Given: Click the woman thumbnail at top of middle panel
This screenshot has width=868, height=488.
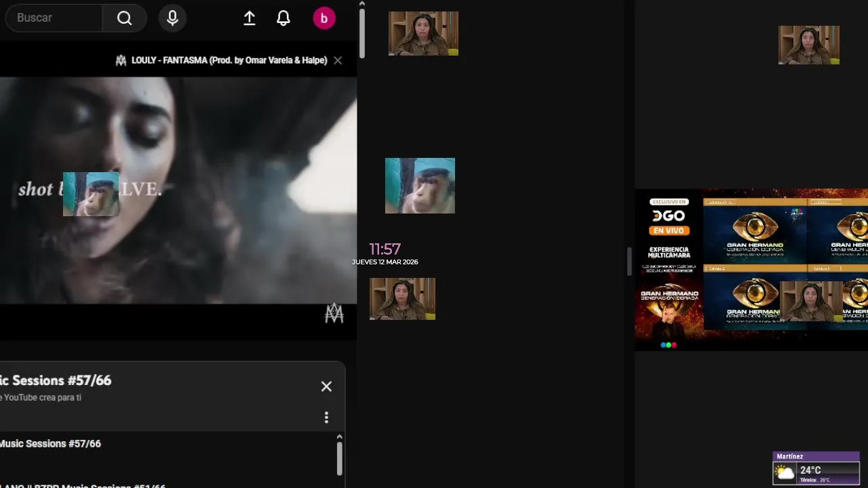Looking at the screenshot, I should (423, 33).
